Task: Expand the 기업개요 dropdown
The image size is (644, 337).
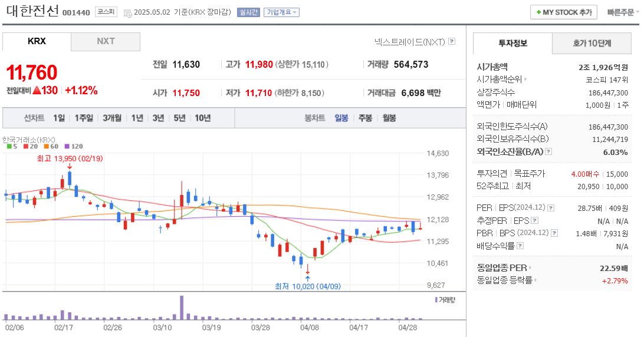Action: tap(281, 12)
